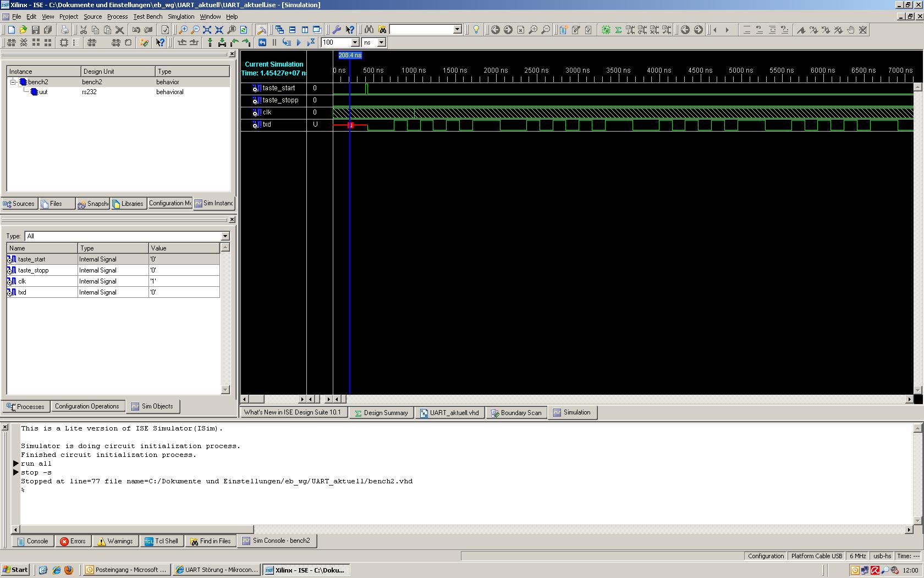This screenshot has width=924, height=578.
Task: Click the Windows Start button
Action: [15, 570]
